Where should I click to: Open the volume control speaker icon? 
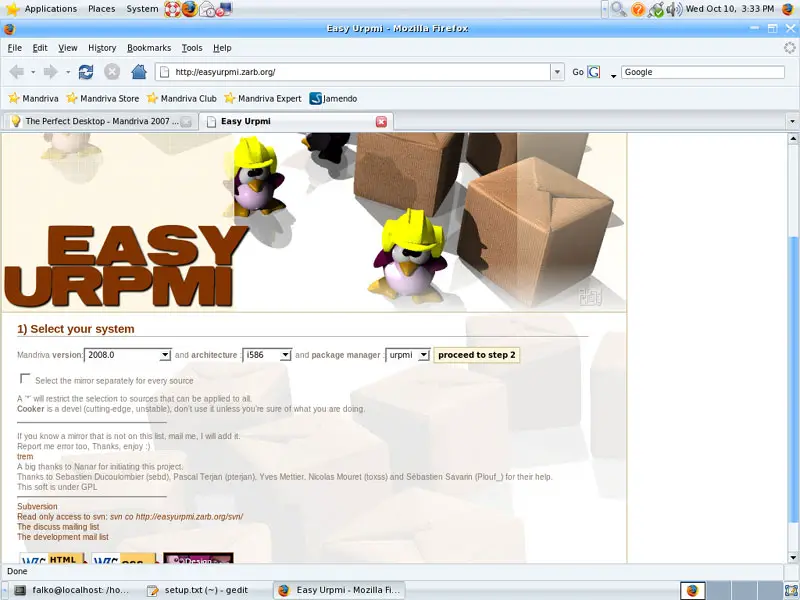click(674, 9)
